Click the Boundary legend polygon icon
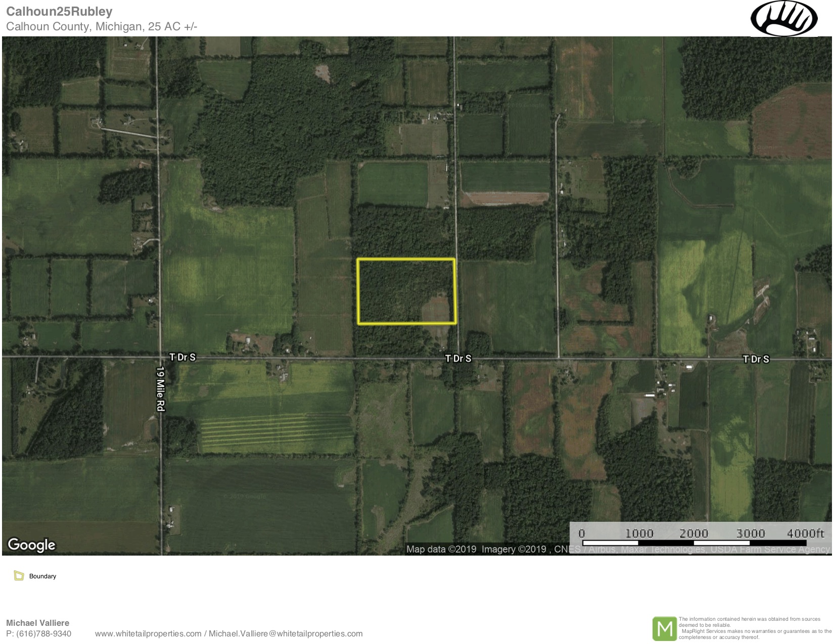Viewport: 834px width, 644px height. point(19,576)
